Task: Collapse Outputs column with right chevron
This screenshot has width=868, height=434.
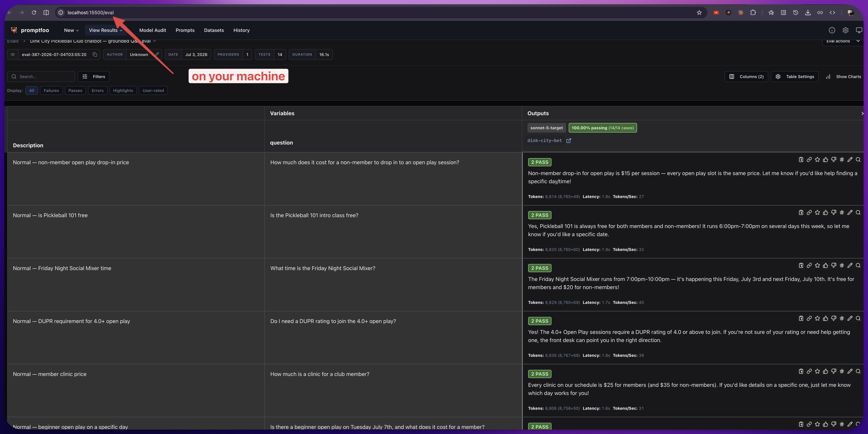Action: pos(862,114)
